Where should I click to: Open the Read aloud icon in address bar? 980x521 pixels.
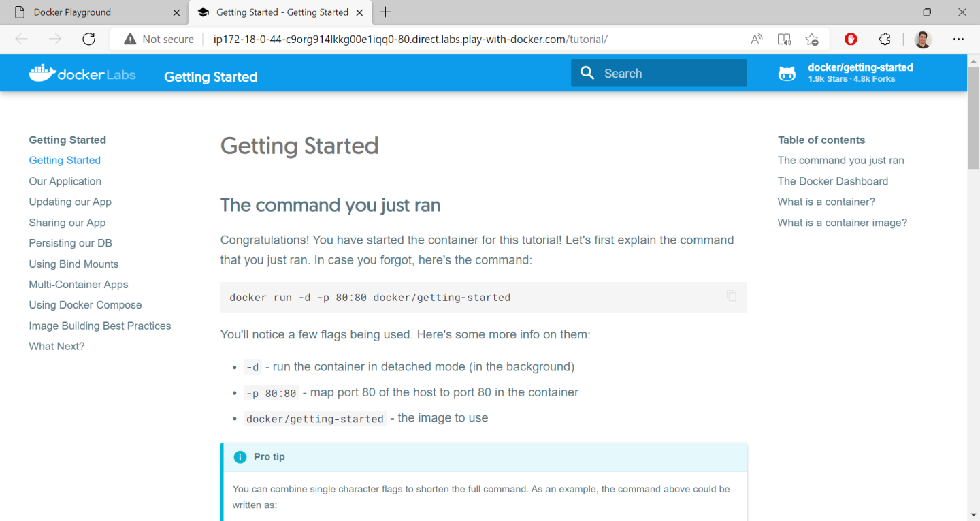pyautogui.click(x=757, y=39)
